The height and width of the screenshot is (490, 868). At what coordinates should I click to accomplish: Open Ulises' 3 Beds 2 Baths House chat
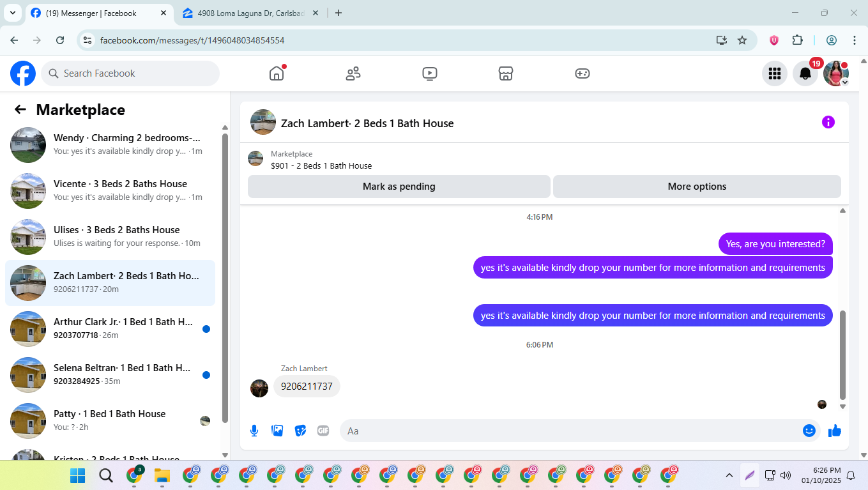pyautogui.click(x=110, y=237)
